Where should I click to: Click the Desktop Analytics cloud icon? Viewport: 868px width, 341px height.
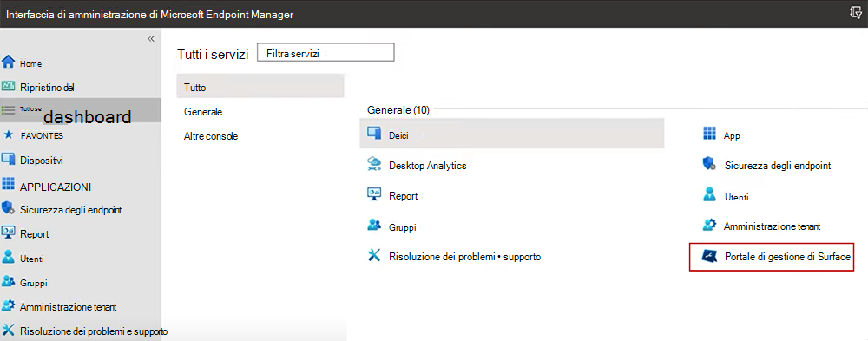tap(374, 164)
